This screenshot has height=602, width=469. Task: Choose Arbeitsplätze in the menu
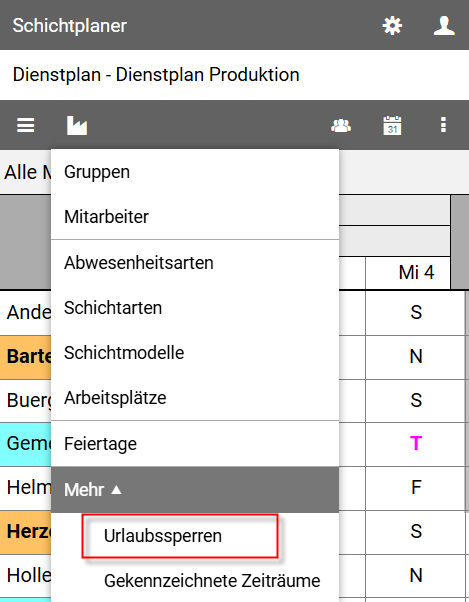195,398
